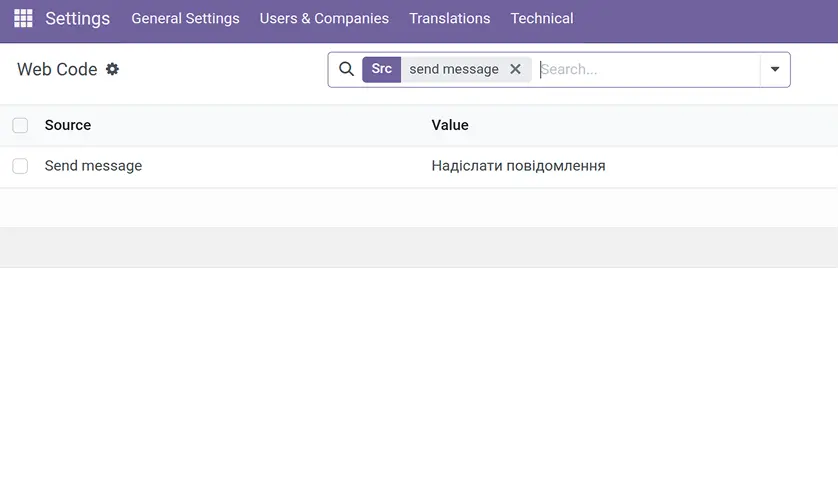This screenshot has width=840, height=497.
Task: Open the apps grid menu icon
Action: pos(23,19)
